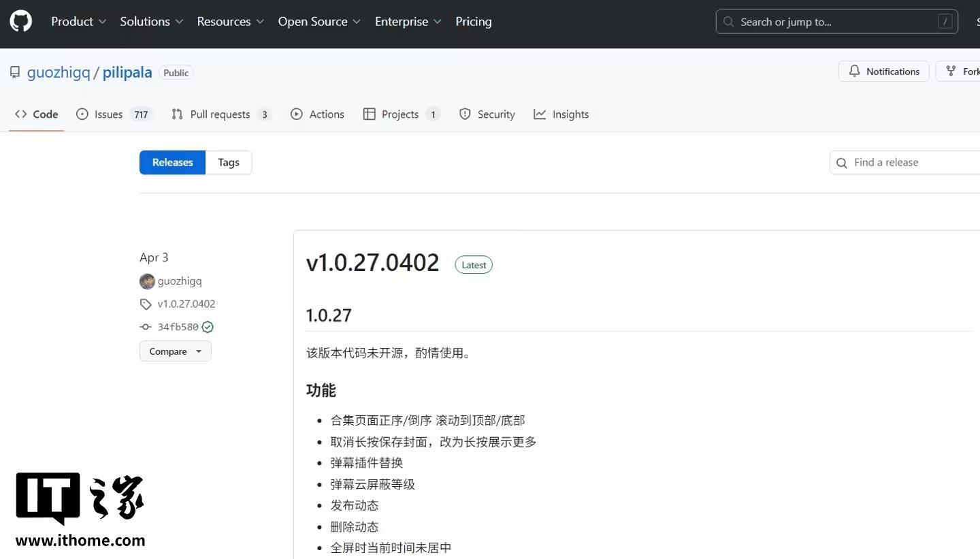Click the 1.0.27 heading
This screenshot has width=980, height=559.
pos(329,315)
